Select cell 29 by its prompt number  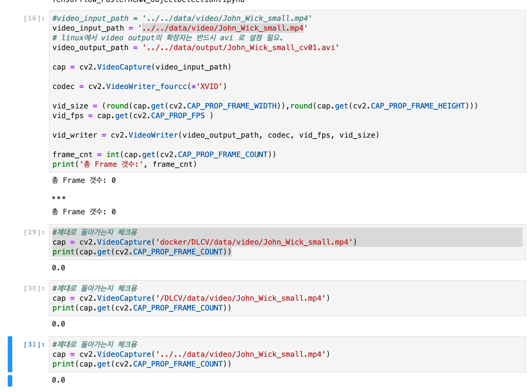[x=34, y=232]
